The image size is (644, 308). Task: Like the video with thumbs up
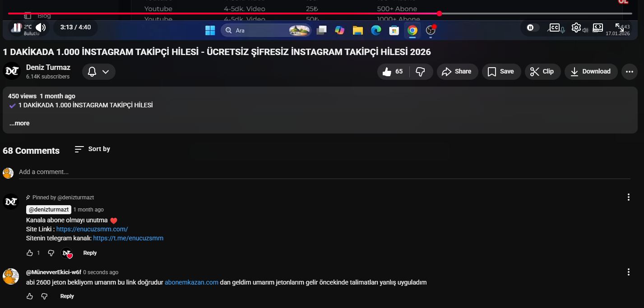[393, 71]
